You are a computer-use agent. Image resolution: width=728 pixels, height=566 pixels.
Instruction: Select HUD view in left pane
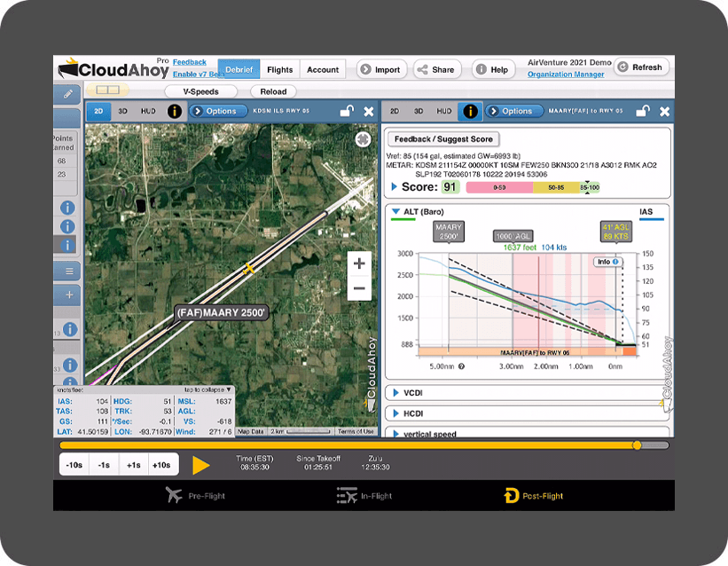click(x=148, y=111)
